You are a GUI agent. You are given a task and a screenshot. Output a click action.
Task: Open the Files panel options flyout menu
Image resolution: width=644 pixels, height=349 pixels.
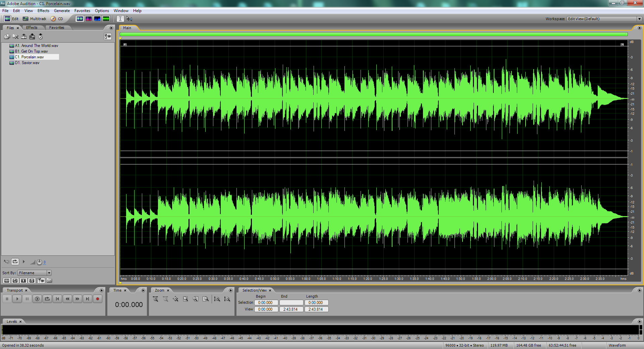pyautogui.click(x=111, y=28)
